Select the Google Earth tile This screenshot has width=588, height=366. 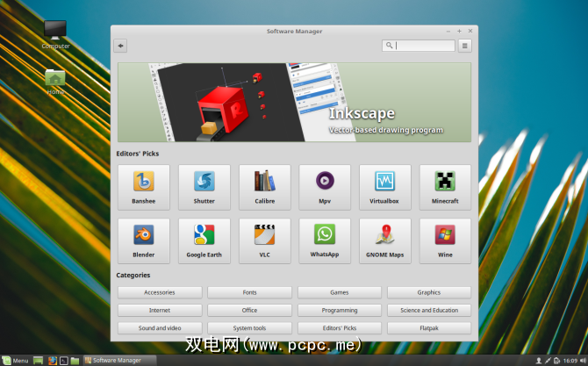click(204, 241)
